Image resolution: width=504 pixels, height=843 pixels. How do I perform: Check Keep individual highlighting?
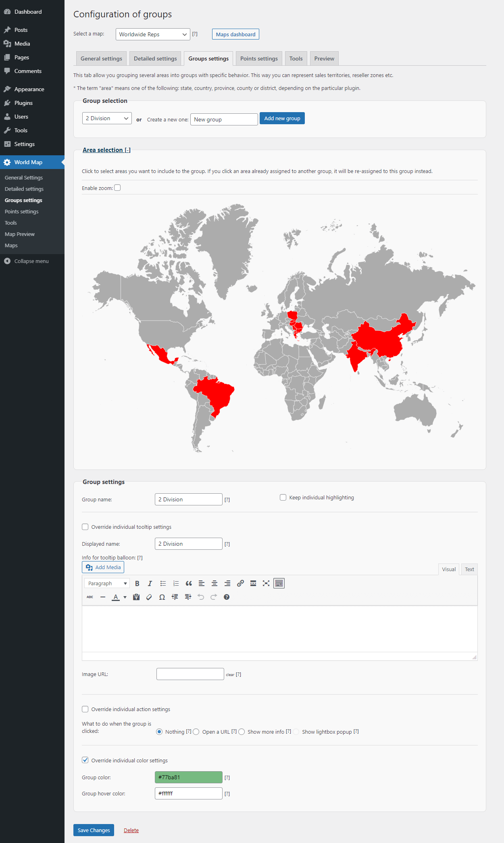coord(283,498)
